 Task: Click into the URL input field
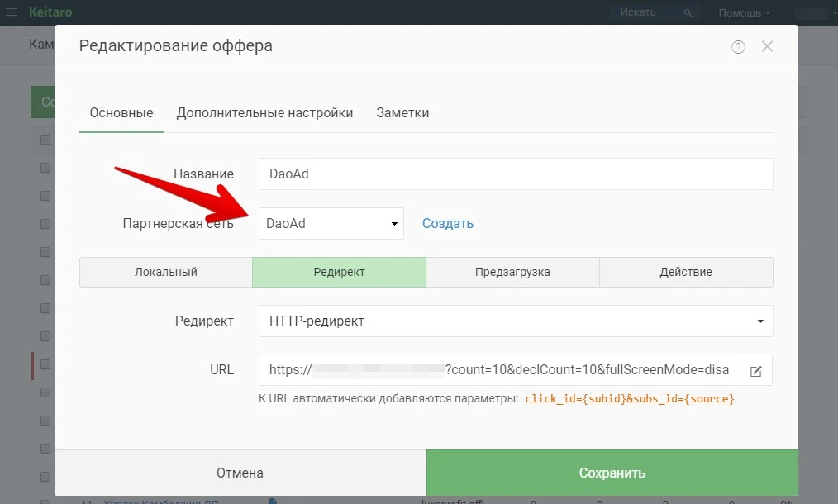pos(499,370)
